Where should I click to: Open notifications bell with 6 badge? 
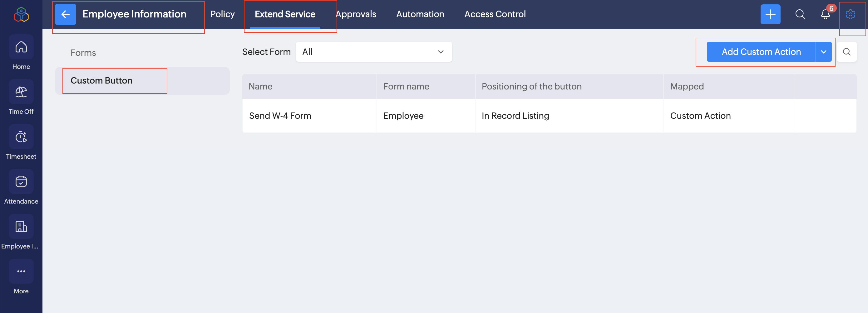[825, 14]
